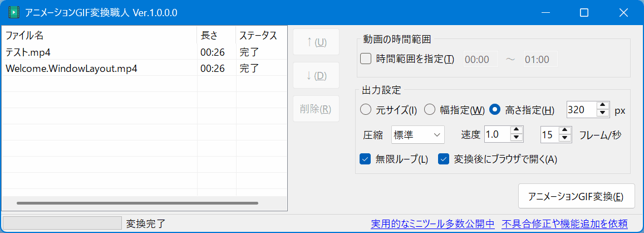Open the 圧縮 compression dropdown

tap(417, 134)
